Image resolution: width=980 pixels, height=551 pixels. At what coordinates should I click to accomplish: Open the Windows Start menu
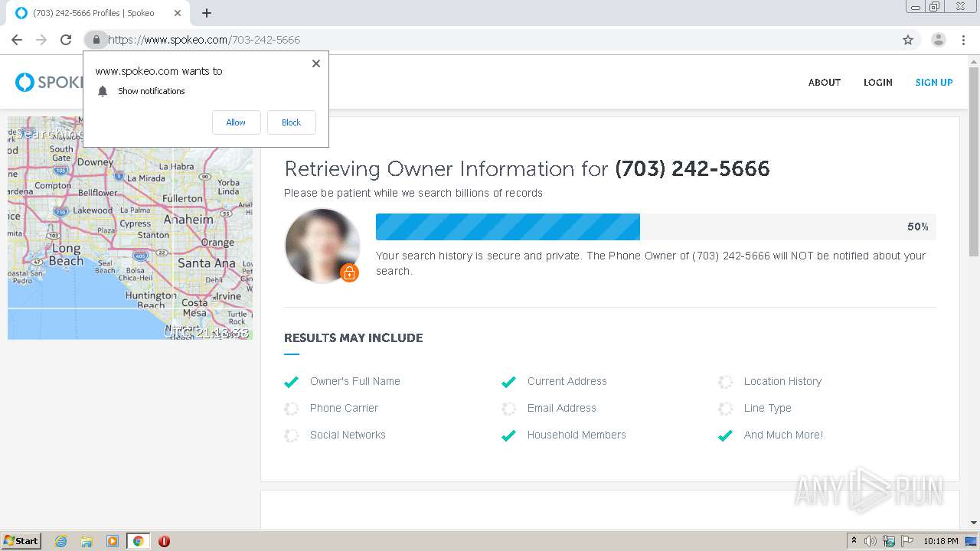point(21,540)
